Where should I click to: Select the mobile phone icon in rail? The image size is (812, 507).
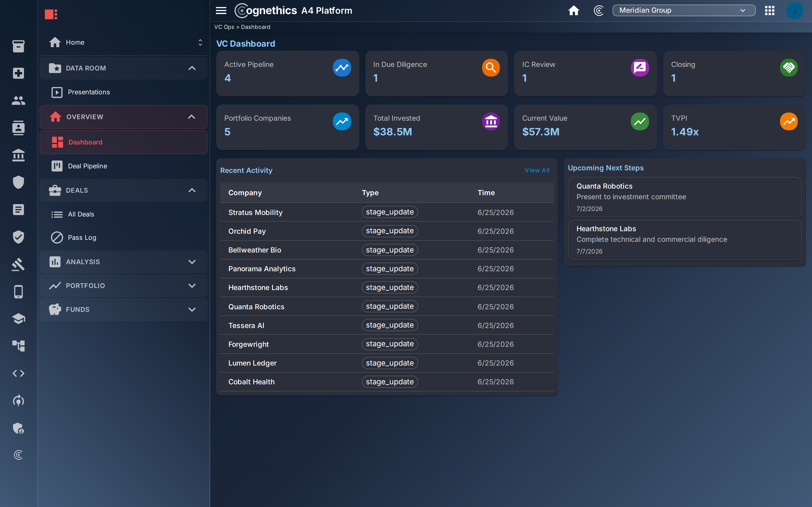click(19, 291)
